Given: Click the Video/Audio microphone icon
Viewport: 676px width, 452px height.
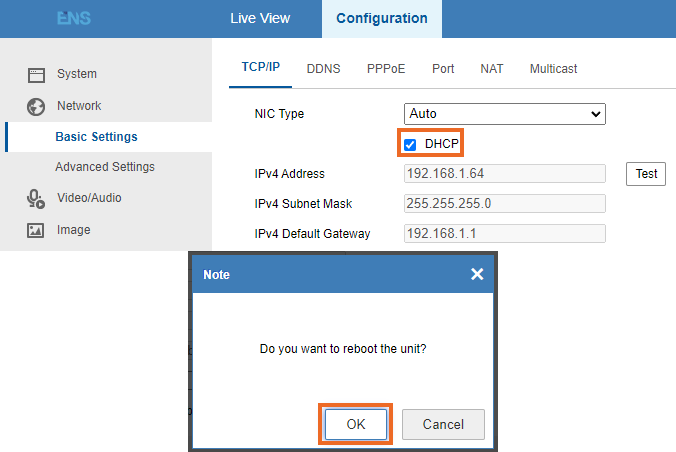Looking at the screenshot, I should [x=36, y=198].
